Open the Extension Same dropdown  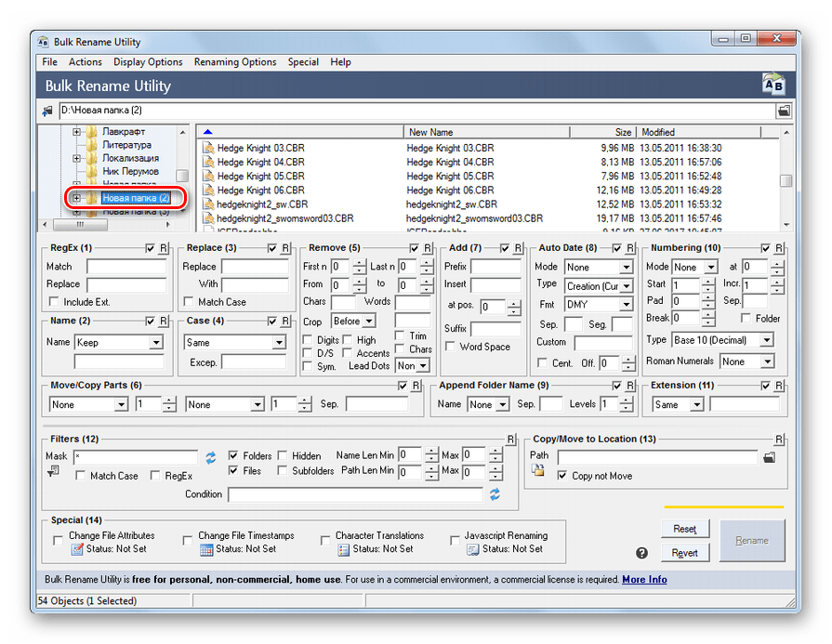[696, 405]
